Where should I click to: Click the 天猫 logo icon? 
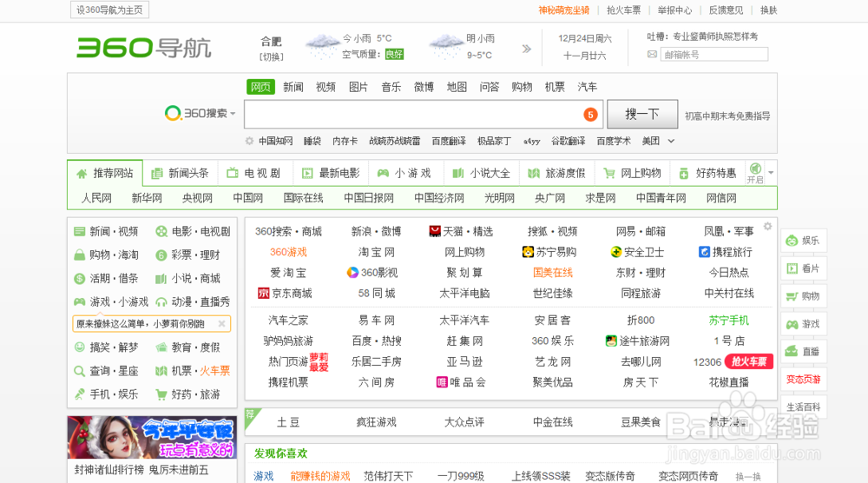click(x=435, y=231)
